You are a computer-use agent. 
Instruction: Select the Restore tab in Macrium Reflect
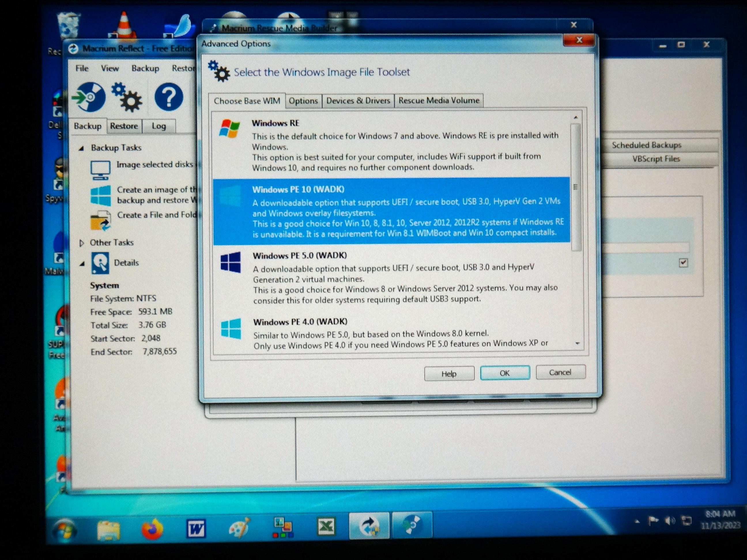[124, 126]
